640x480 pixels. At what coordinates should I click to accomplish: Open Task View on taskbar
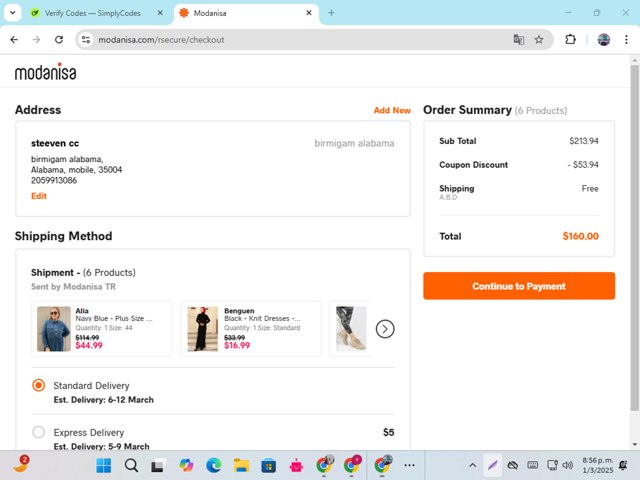[158, 465]
